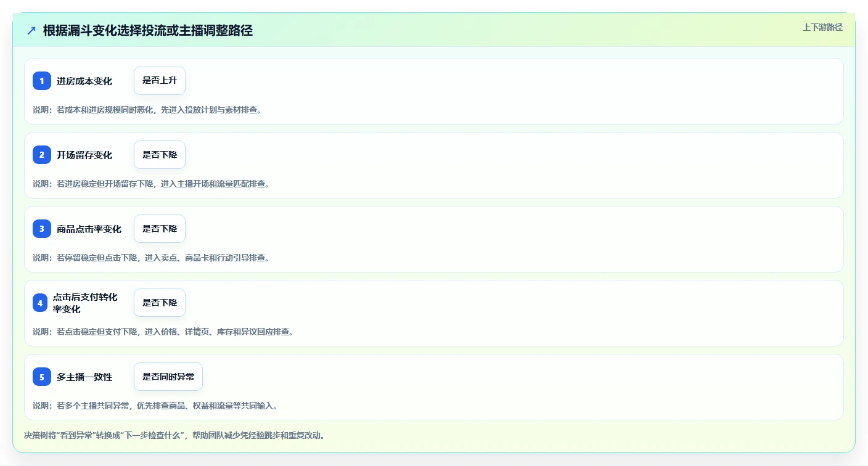Viewport: 868px width, 466px height.
Task: Click the note about 主播开场和流量匹配排查
Action: pyautogui.click(x=151, y=184)
